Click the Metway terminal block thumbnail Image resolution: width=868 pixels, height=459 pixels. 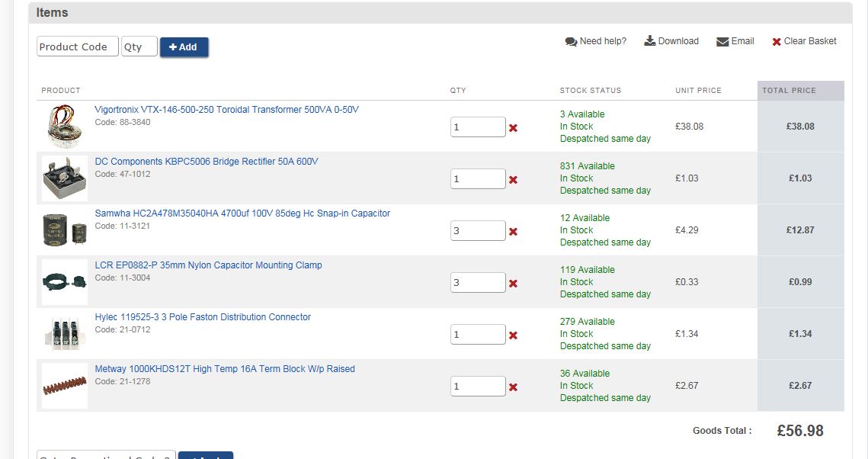(64, 386)
